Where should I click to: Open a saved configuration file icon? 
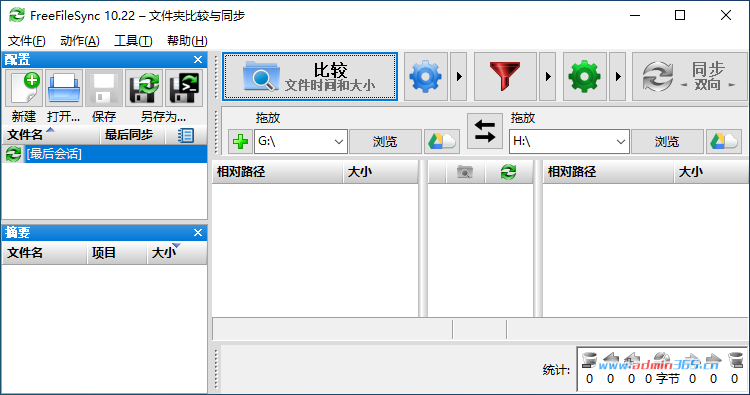(x=64, y=88)
